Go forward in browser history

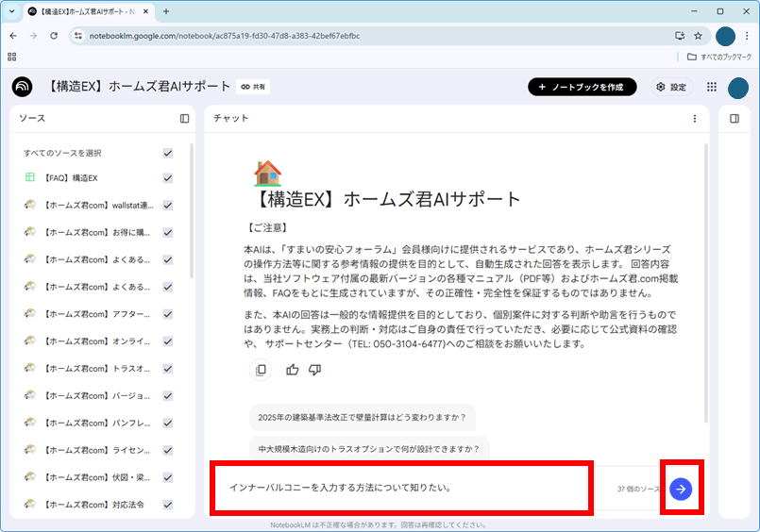(33, 36)
